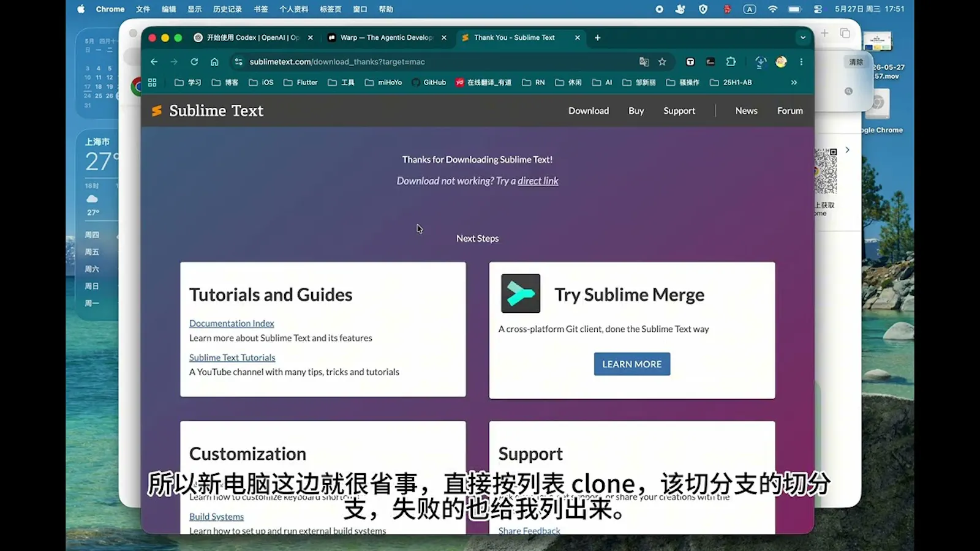Open the 博客 bookmark folder
Viewport: 980px width, 551px height.
tap(225, 82)
